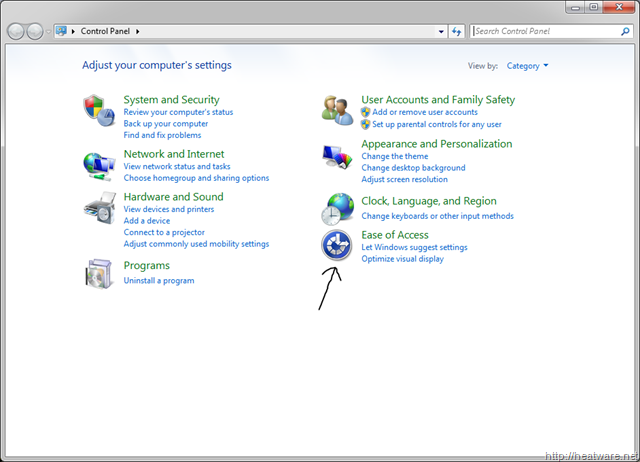The width and height of the screenshot is (640, 462).
Task: Click the refresh button beside the address bar
Action: [x=457, y=31]
